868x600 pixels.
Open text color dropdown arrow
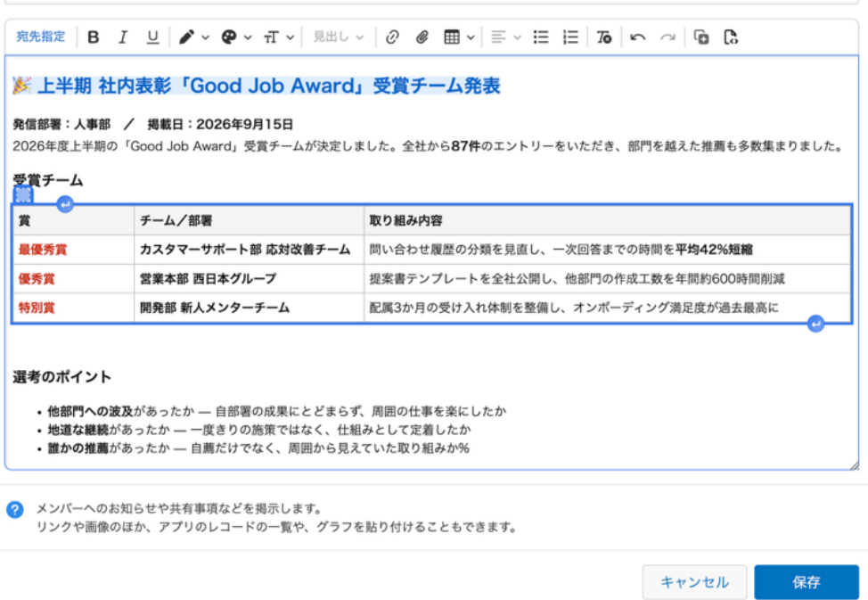(x=205, y=37)
